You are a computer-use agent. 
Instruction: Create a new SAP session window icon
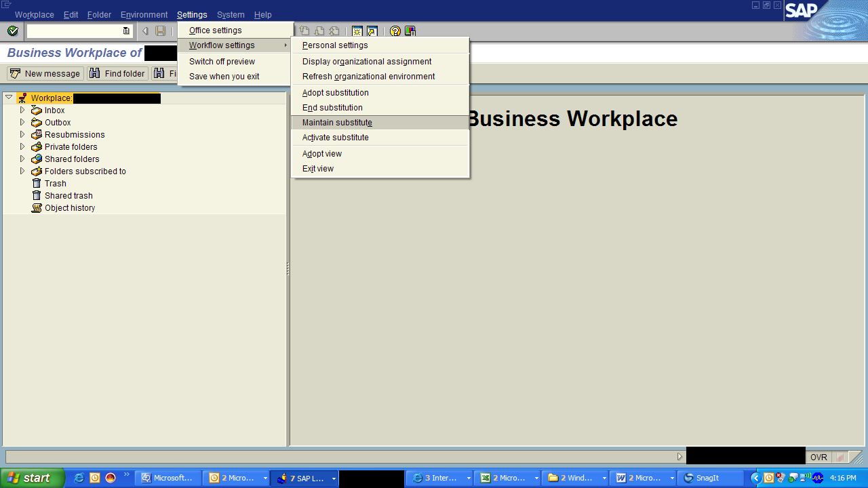tap(357, 30)
